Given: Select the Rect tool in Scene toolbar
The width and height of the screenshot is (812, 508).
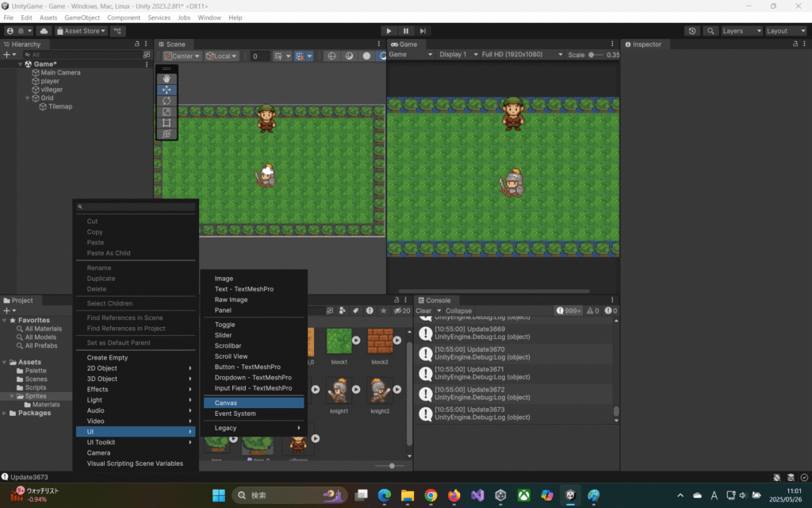Looking at the screenshot, I should (x=167, y=123).
